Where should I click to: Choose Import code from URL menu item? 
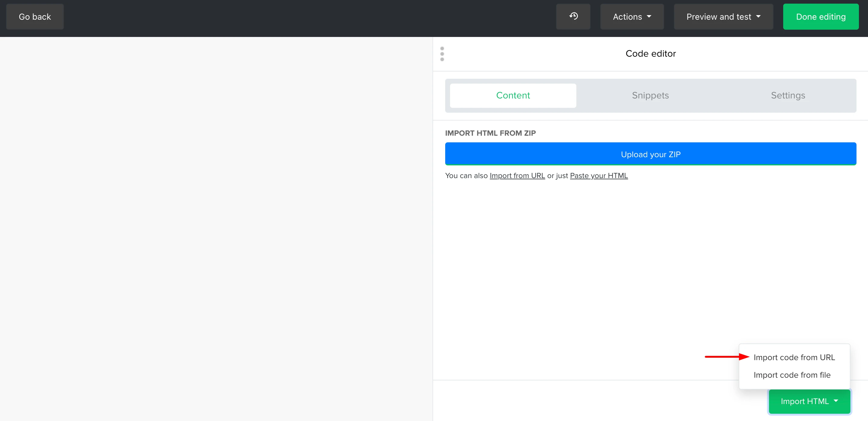[794, 357]
